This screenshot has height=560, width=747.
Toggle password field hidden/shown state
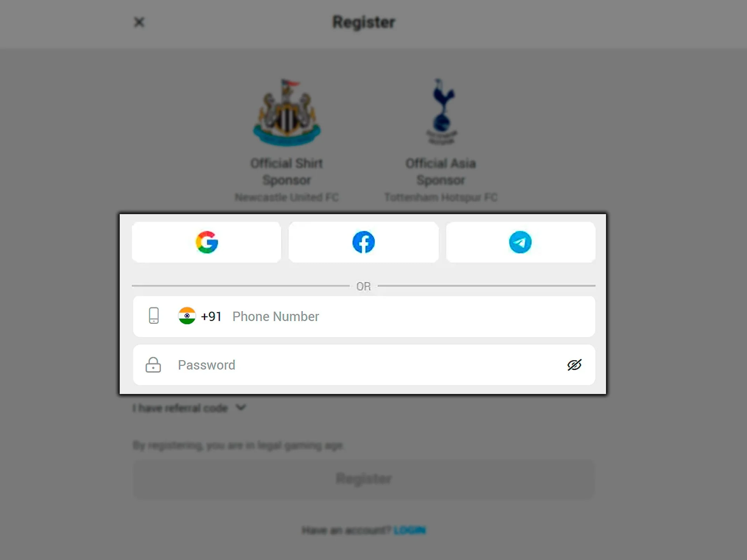574,365
